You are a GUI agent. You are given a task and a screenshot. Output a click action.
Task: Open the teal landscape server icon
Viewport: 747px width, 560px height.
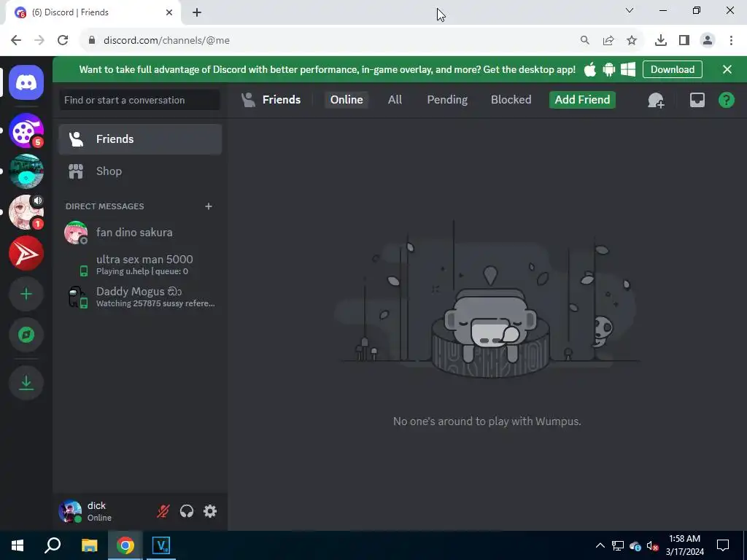(x=26, y=171)
